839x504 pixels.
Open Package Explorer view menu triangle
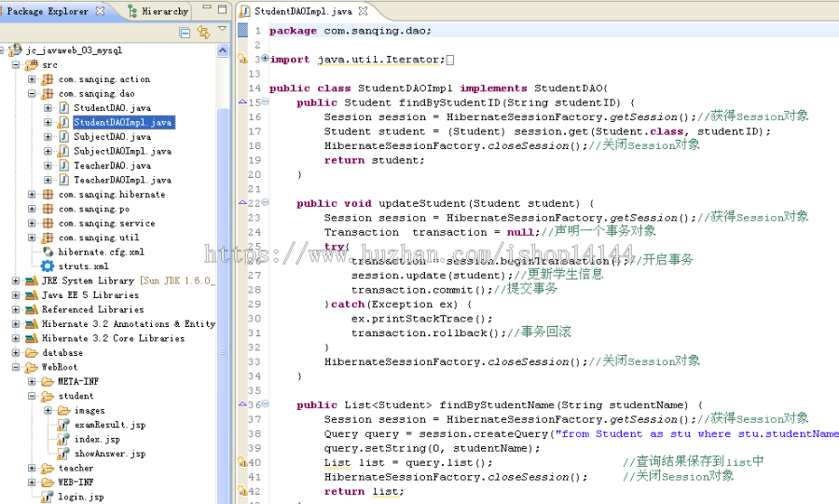pyautogui.click(x=222, y=28)
